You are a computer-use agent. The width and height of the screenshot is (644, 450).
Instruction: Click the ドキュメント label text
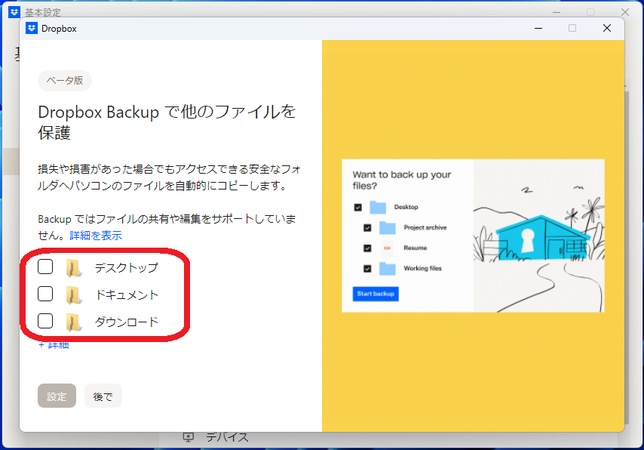click(126, 295)
